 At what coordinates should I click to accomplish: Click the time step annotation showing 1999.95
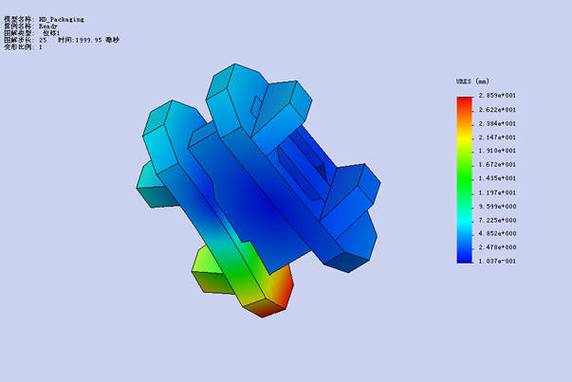(88, 40)
